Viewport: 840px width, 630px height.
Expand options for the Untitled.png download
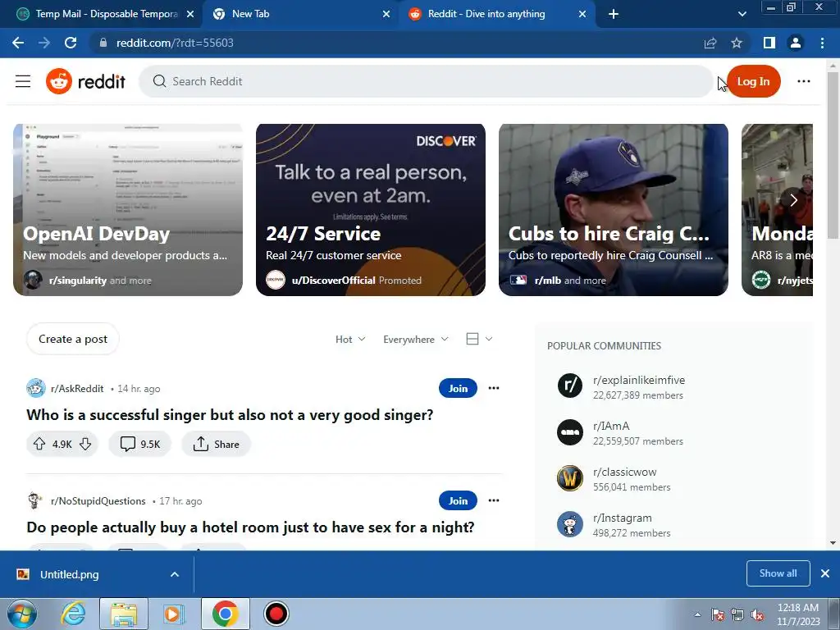[175, 574]
